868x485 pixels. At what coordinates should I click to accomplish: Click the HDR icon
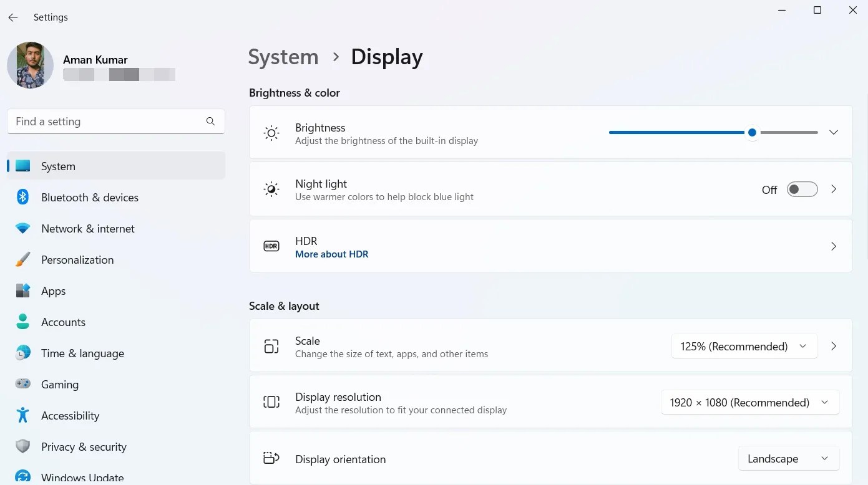click(x=271, y=246)
